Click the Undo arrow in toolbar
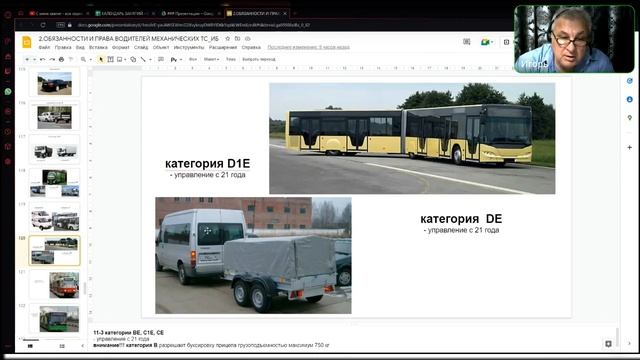The width and height of the screenshot is (640, 360). [42, 60]
